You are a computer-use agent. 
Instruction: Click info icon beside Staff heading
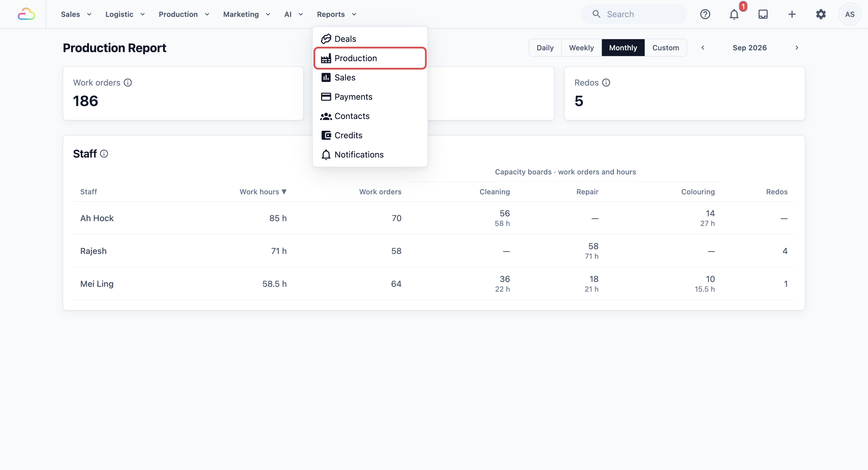(x=104, y=154)
